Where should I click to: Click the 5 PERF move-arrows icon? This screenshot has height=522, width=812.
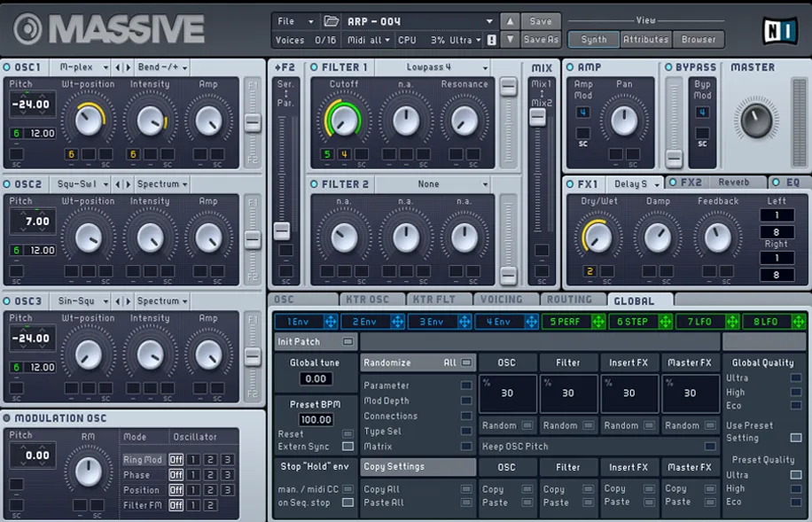[x=598, y=322]
